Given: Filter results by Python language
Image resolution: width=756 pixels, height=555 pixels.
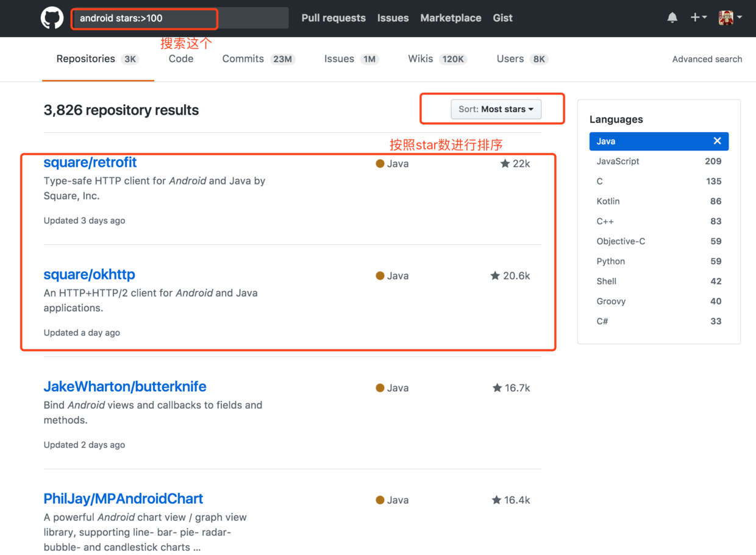Looking at the screenshot, I should tap(659, 261).
